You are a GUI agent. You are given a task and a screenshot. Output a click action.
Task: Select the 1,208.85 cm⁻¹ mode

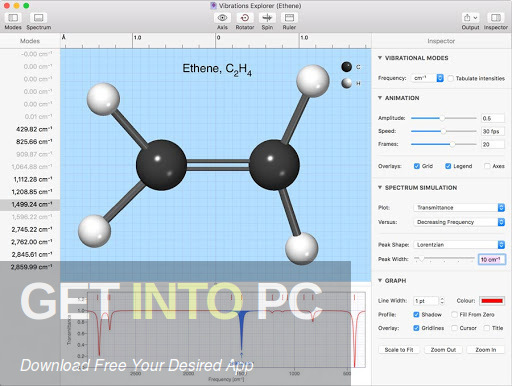click(30, 192)
